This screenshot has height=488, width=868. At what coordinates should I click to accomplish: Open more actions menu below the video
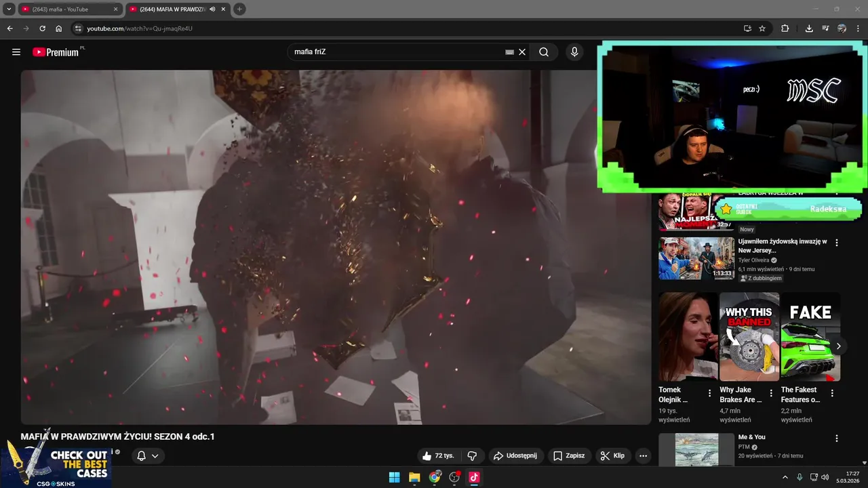[644, 455]
